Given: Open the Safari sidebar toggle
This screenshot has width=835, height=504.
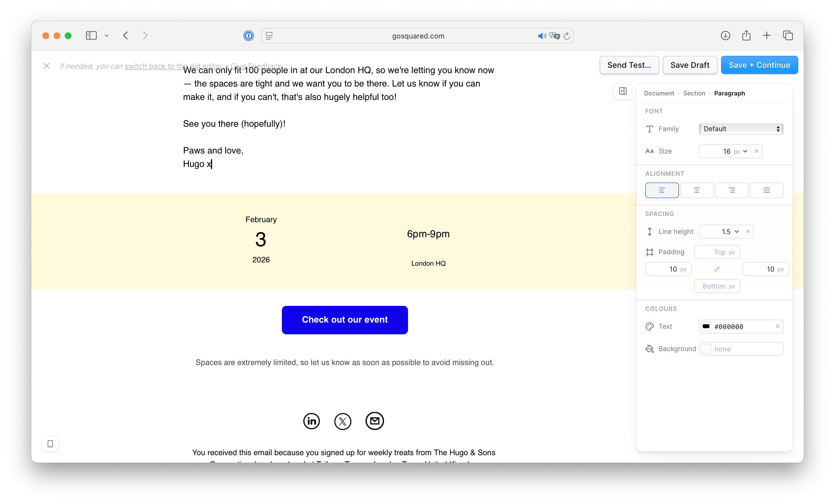Looking at the screenshot, I should pos(91,36).
